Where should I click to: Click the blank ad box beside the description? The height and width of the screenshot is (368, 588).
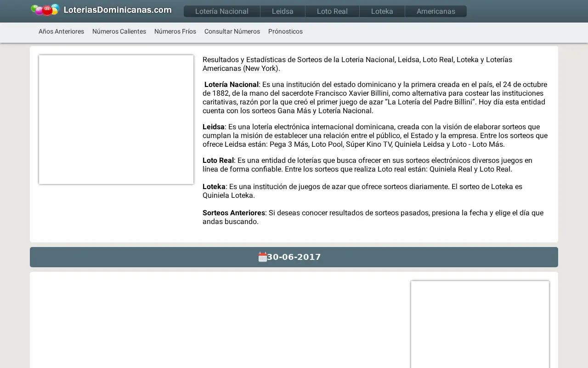click(x=116, y=120)
